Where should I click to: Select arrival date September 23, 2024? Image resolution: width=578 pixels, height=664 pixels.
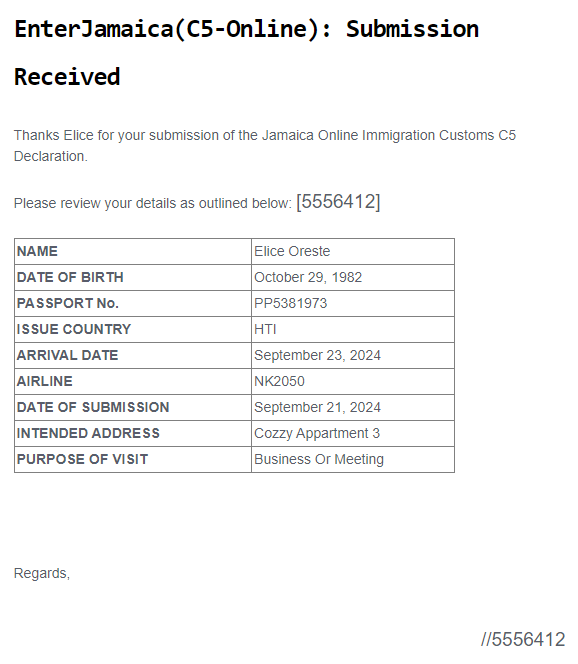pos(317,355)
